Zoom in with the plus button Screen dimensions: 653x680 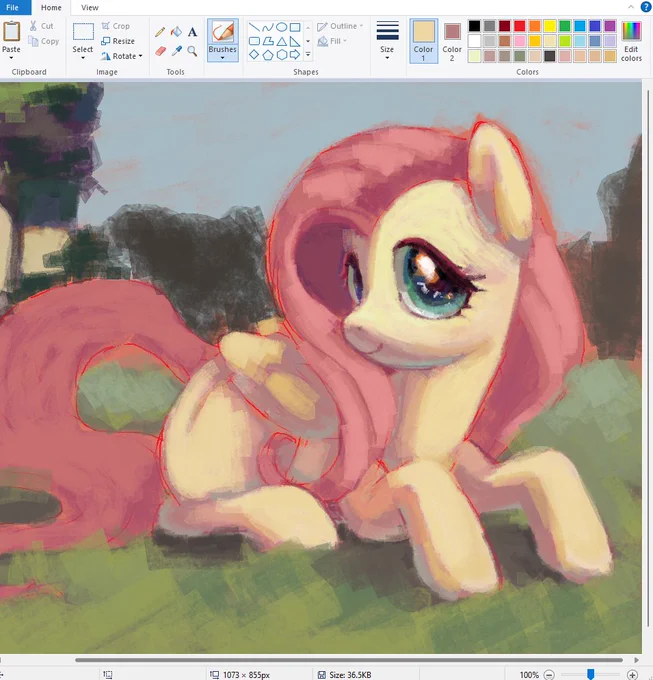632,675
